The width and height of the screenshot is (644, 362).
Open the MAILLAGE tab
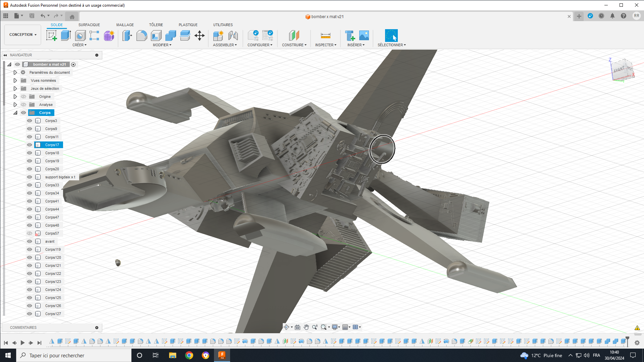pos(125,25)
